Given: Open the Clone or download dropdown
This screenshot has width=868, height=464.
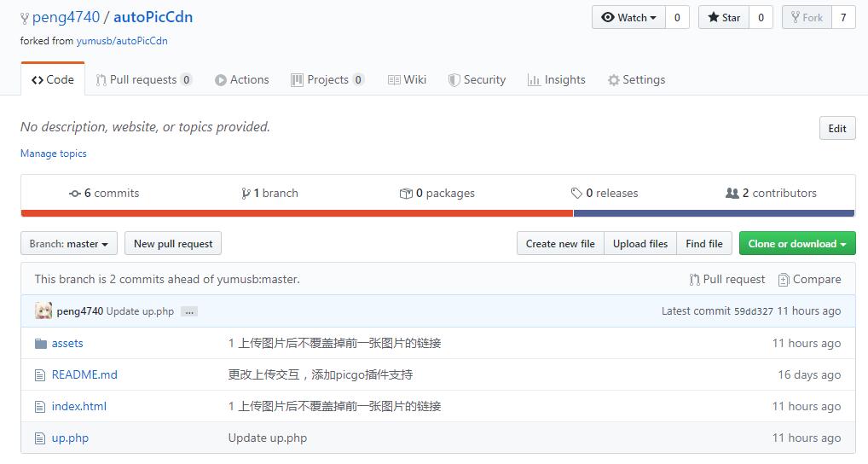Looking at the screenshot, I should 797,244.
